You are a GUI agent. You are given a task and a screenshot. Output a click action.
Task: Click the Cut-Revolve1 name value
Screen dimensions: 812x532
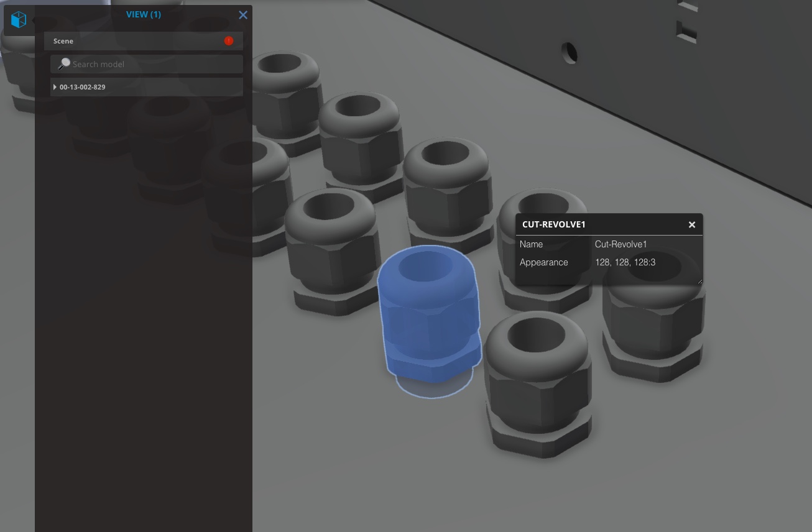pyautogui.click(x=621, y=244)
